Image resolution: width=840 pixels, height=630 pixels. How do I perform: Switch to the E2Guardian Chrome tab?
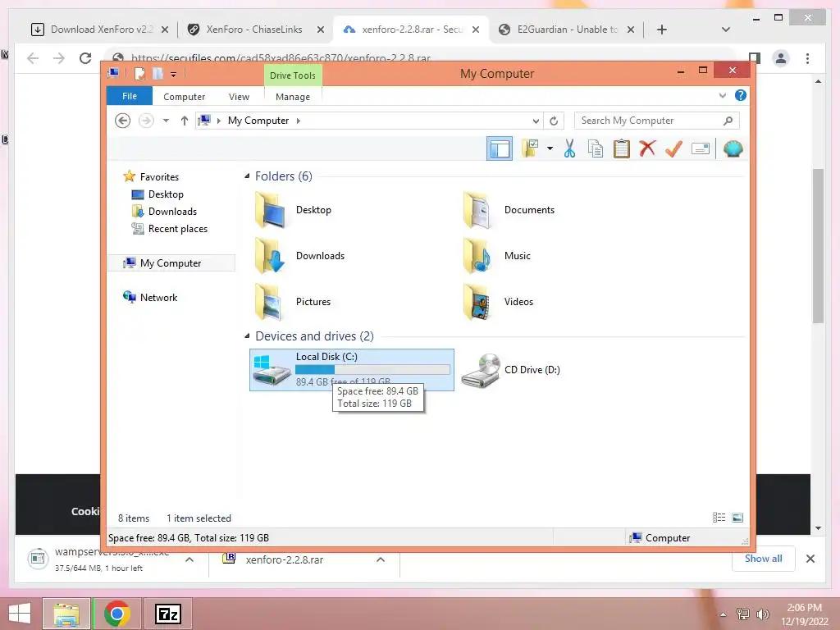[567, 30]
